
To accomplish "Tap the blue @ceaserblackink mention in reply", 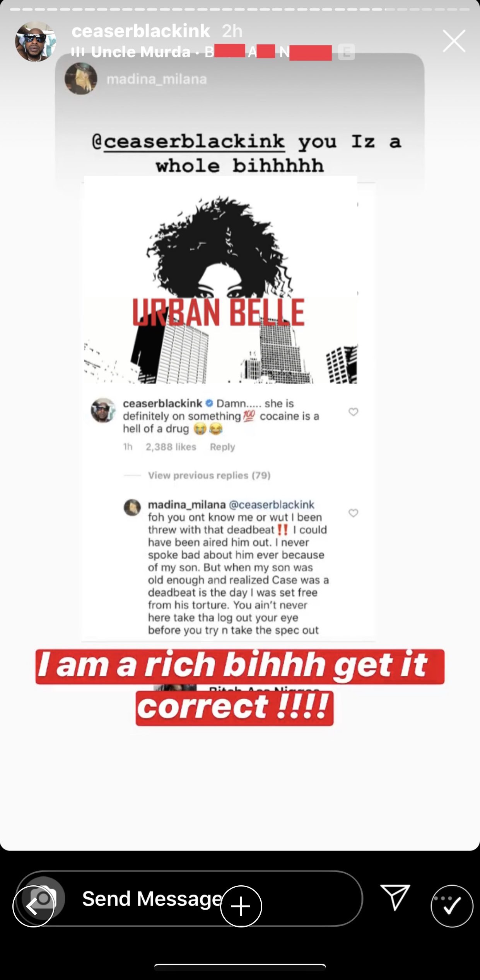I will click(x=272, y=505).
